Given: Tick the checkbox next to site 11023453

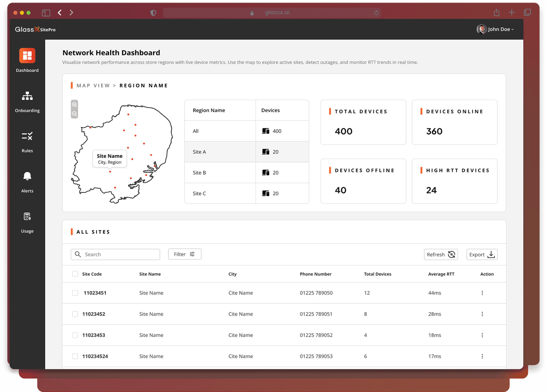Looking at the screenshot, I should pyautogui.click(x=75, y=335).
